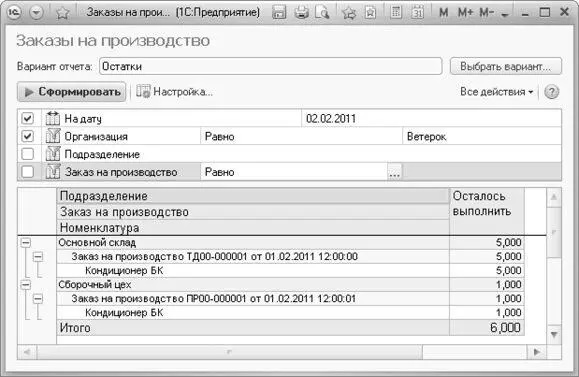Click the M- memory button
Viewport: 579px width, 377px height.
[x=487, y=13]
